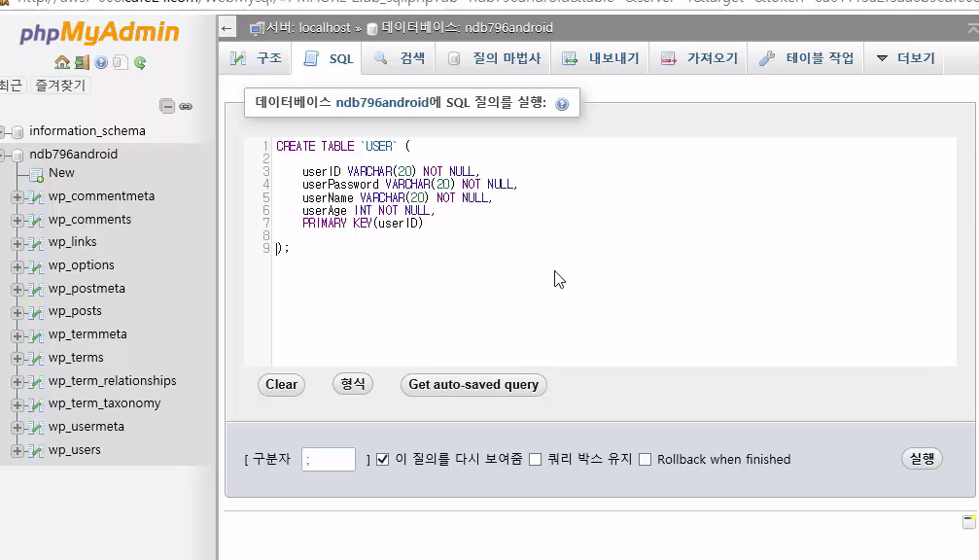Open the 검색 tab
Screen dimensions: 979x560
(x=399, y=58)
